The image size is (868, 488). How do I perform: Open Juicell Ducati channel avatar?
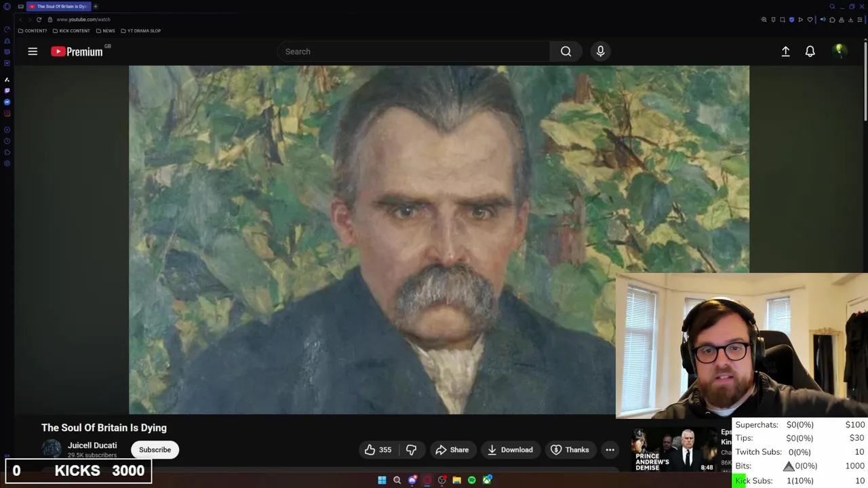click(51, 449)
